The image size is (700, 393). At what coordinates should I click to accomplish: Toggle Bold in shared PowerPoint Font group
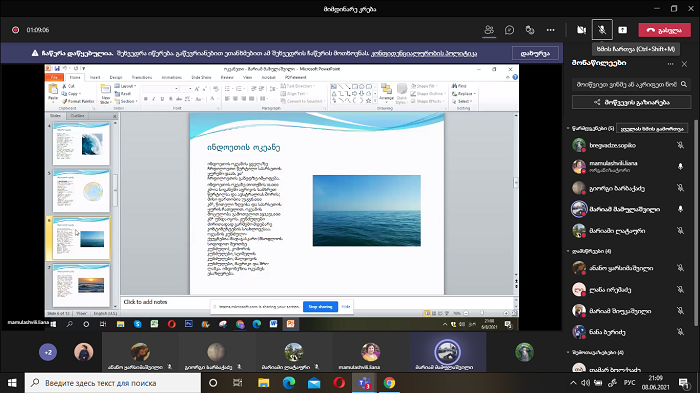click(x=146, y=99)
